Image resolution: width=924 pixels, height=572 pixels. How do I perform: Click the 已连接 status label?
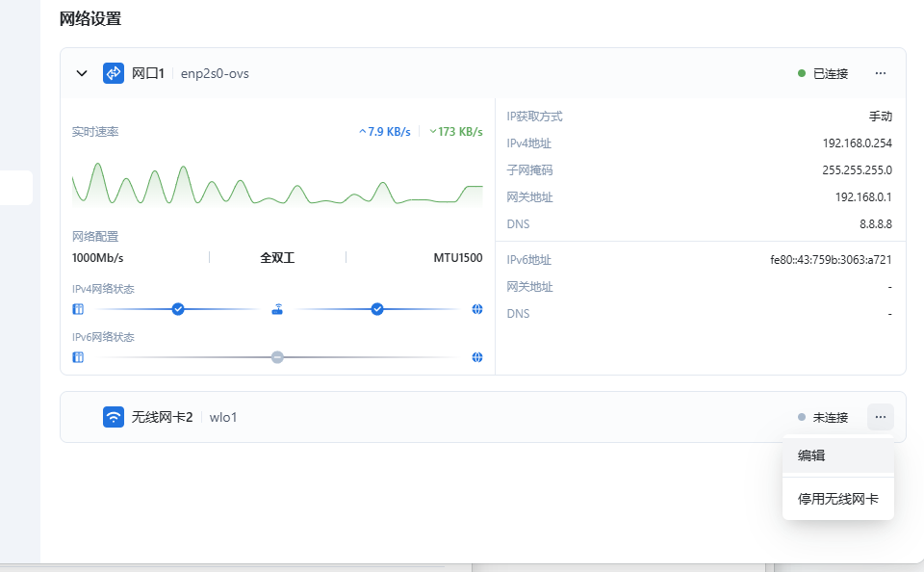(x=831, y=74)
